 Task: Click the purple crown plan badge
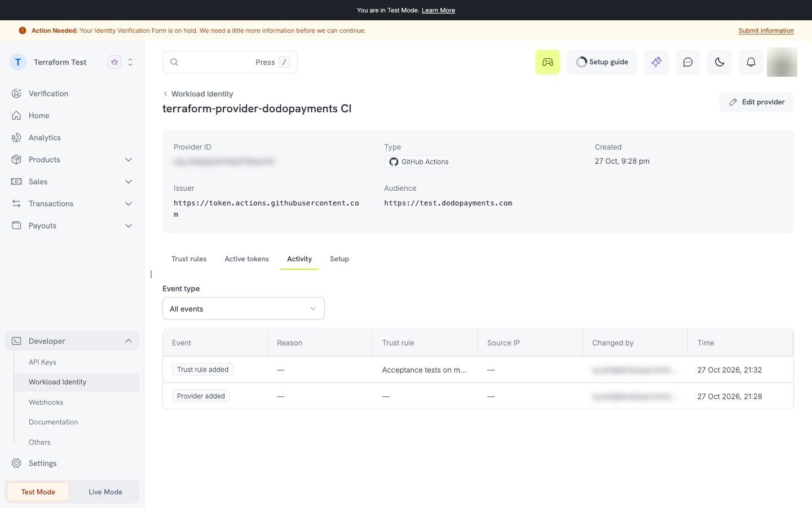114,62
